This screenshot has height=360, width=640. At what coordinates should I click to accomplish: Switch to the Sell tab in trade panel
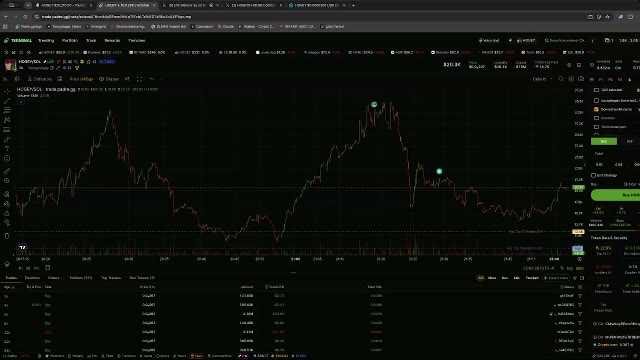click(629, 141)
